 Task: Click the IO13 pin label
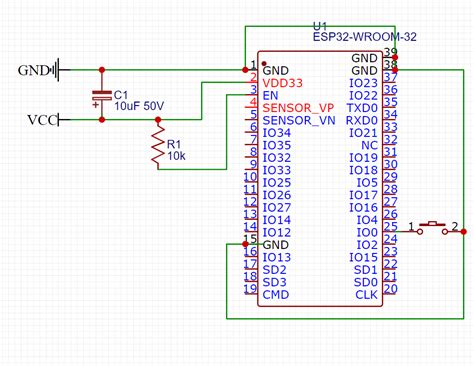pyautogui.click(x=277, y=257)
